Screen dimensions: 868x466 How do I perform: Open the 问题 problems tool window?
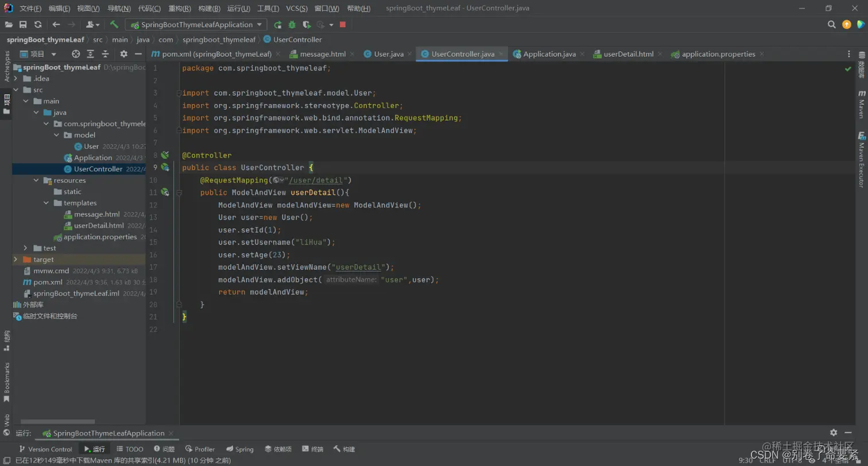[164, 449]
